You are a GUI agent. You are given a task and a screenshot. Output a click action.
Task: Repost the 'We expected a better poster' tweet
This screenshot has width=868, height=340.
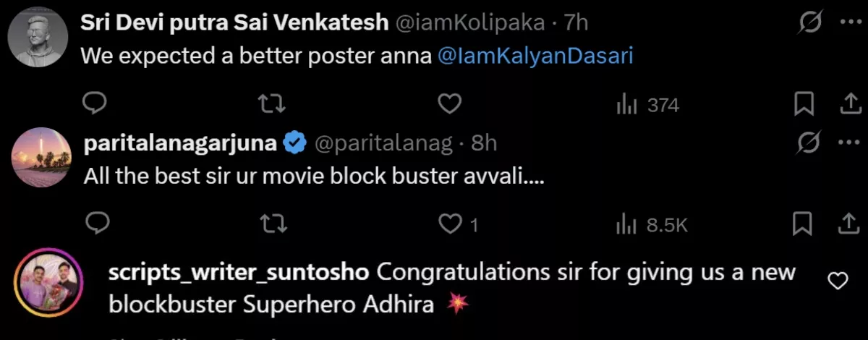pyautogui.click(x=273, y=105)
